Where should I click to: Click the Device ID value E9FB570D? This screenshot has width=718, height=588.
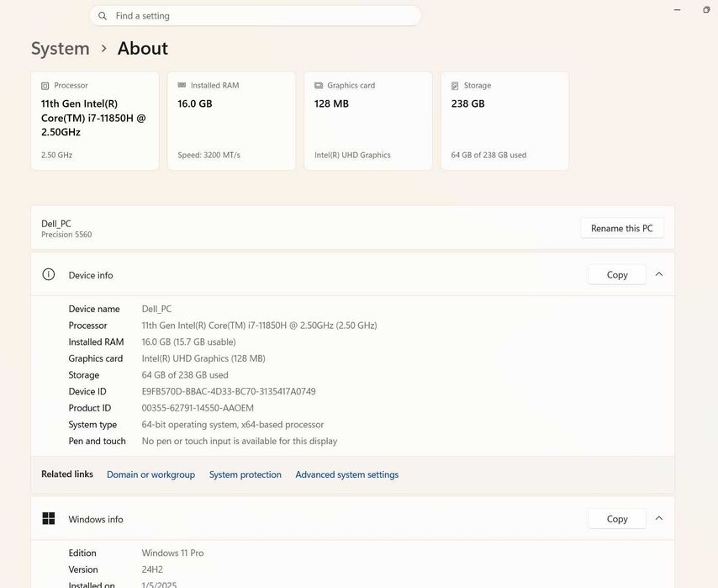coord(229,391)
